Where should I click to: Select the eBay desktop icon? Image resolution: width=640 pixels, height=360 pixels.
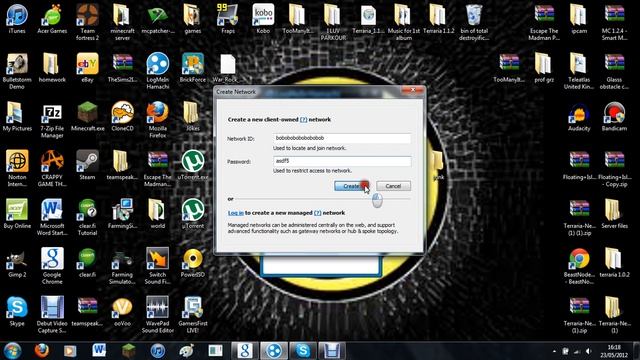[x=87, y=68]
